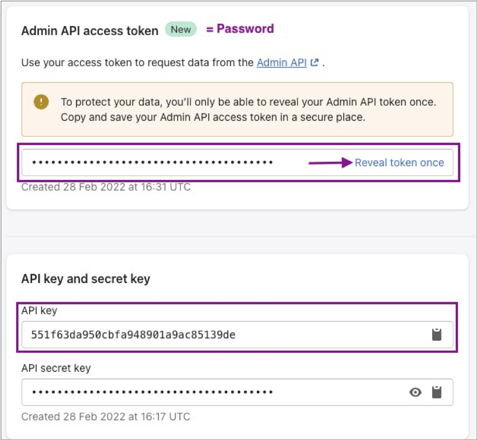Copy the API secret key via clipboard icon
Screen dimensions: 477x440
point(436,392)
